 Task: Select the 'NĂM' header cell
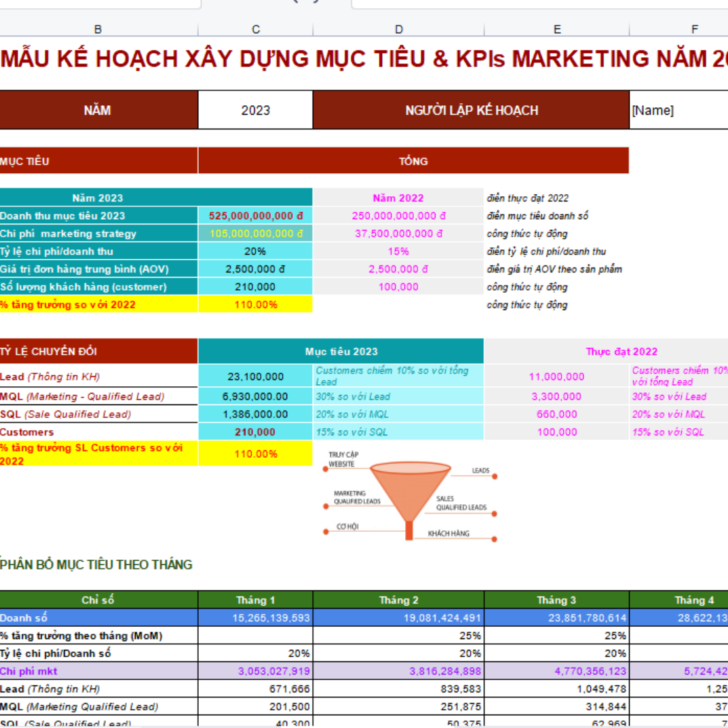click(x=98, y=110)
